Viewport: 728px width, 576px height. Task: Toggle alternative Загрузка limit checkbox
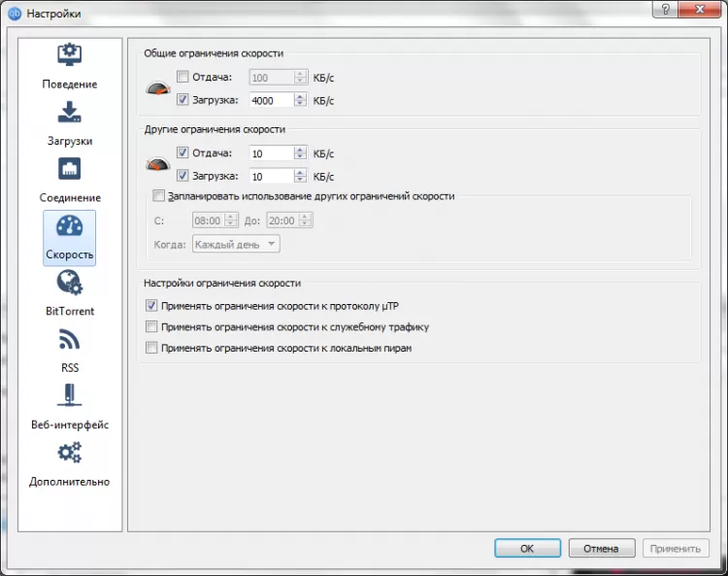pyautogui.click(x=182, y=176)
